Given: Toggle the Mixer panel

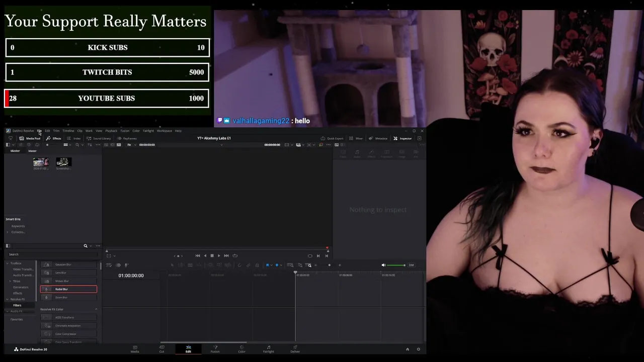Looking at the screenshot, I should (x=356, y=138).
